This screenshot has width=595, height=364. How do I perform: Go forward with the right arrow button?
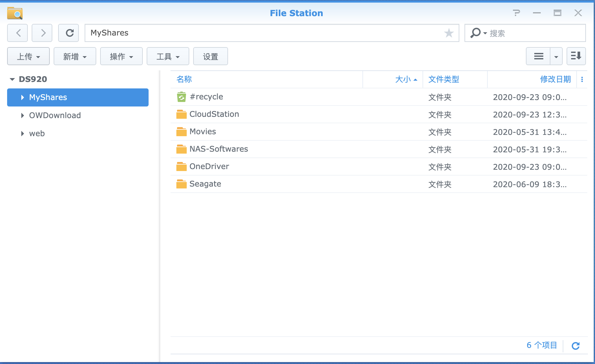tap(42, 33)
